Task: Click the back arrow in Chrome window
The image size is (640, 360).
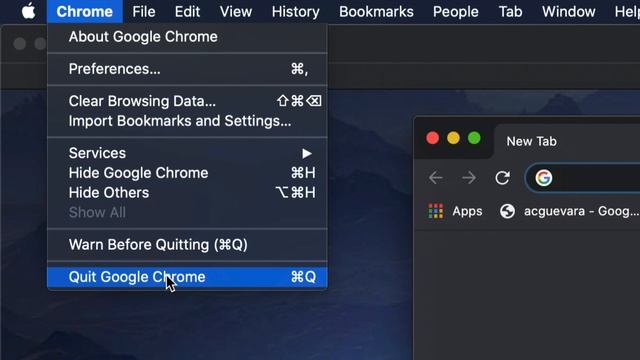Action: pyautogui.click(x=436, y=178)
